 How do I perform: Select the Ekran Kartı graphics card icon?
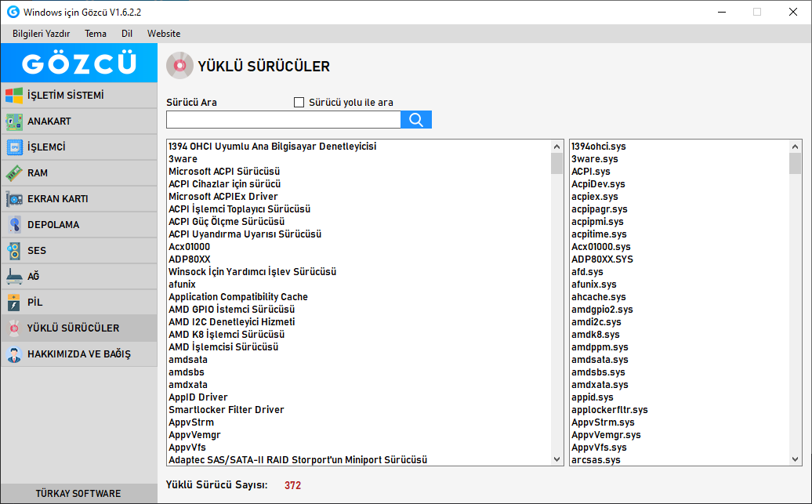click(14, 199)
